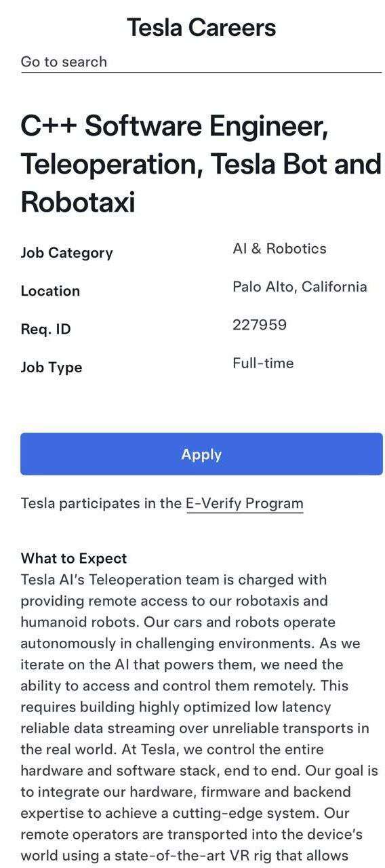Viewport: 385px width, 868px height.
Task: Open the E-Verify Program link
Action: (245, 504)
